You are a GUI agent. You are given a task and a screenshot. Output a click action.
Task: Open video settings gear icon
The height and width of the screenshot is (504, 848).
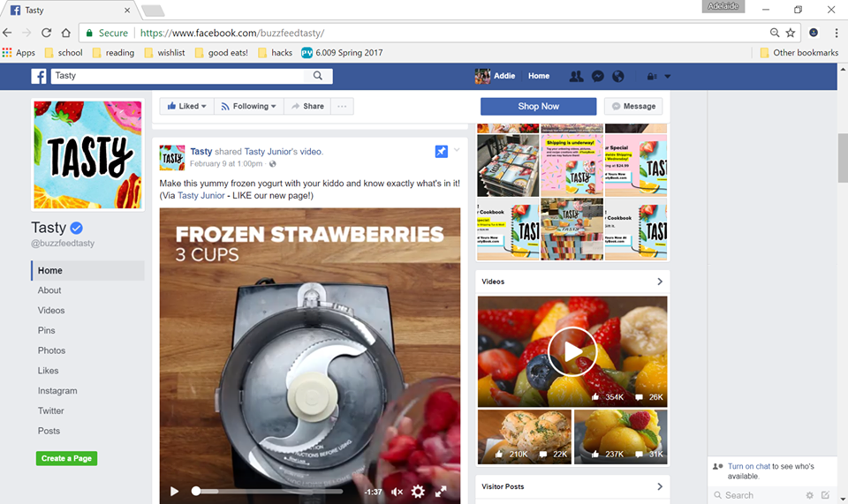coord(418,491)
